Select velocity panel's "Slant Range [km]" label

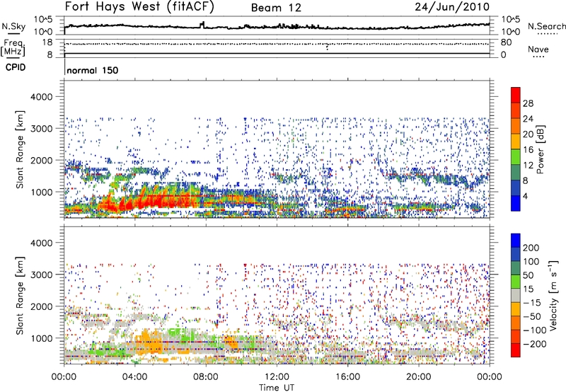click(21, 296)
